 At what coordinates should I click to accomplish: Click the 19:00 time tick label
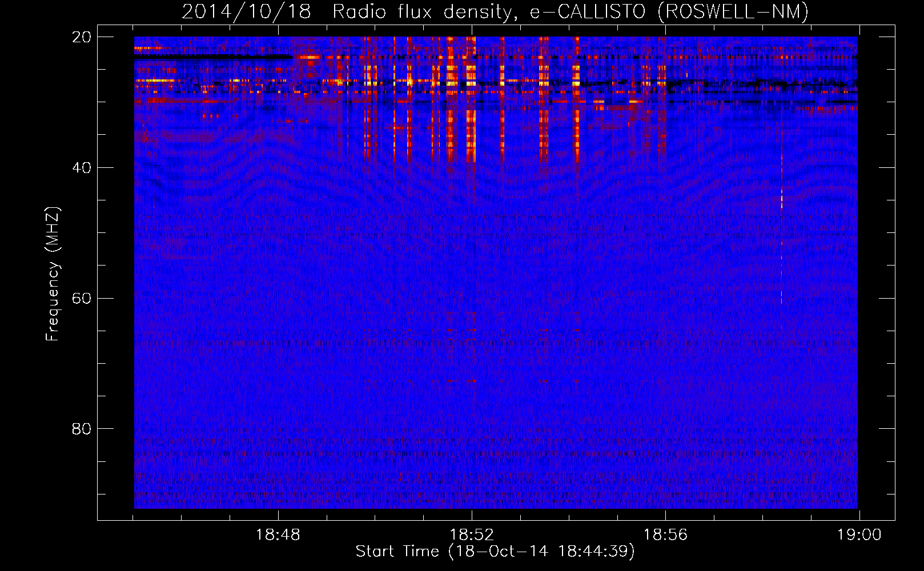[x=859, y=535]
